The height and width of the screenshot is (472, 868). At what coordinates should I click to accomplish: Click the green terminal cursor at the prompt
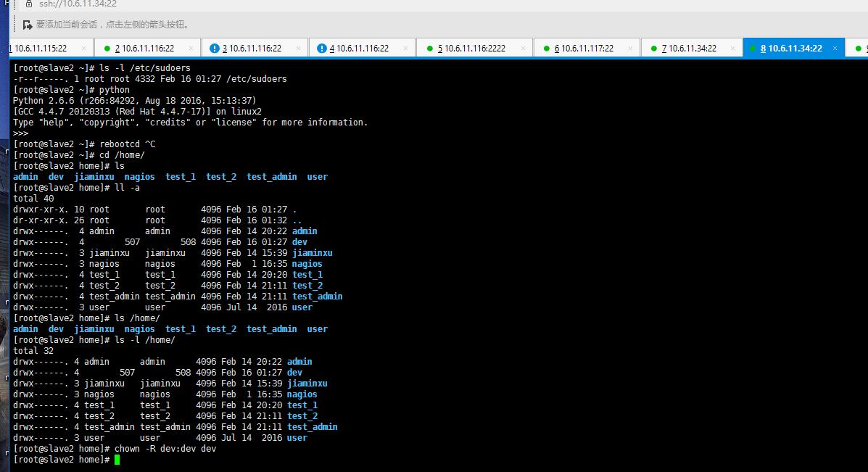coord(117,459)
